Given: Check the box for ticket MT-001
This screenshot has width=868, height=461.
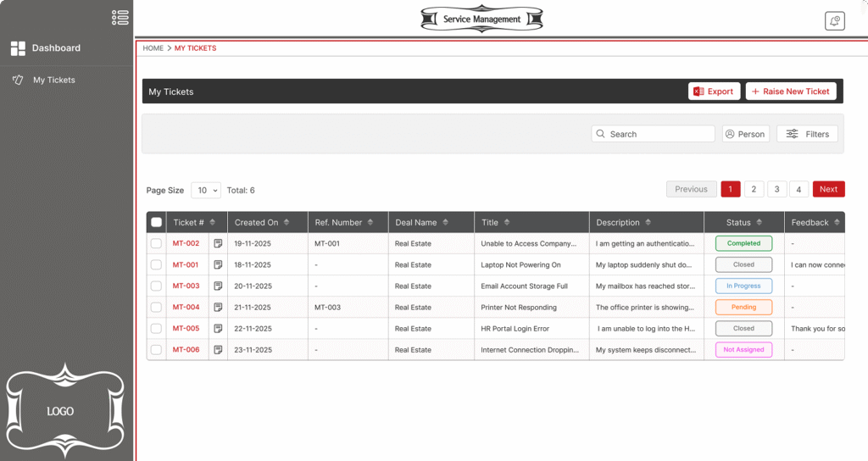Looking at the screenshot, I should coord(156,265).
